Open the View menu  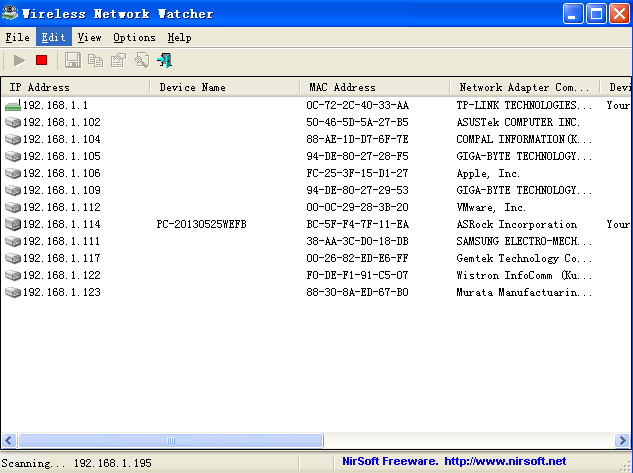click(89, 37)
